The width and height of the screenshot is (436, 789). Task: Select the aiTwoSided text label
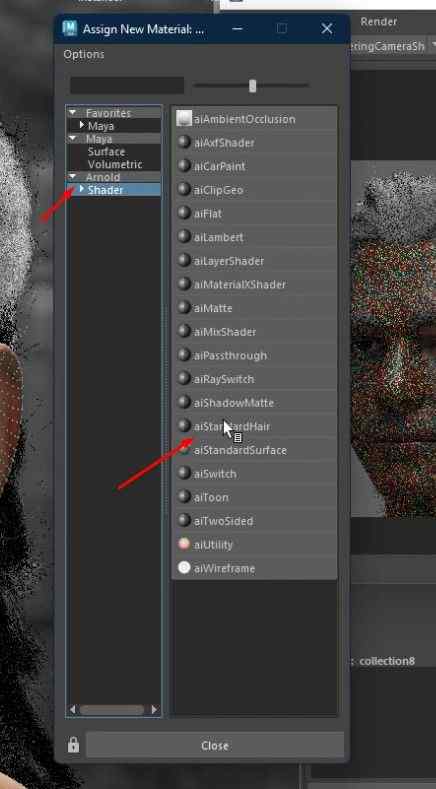[224, 521]
